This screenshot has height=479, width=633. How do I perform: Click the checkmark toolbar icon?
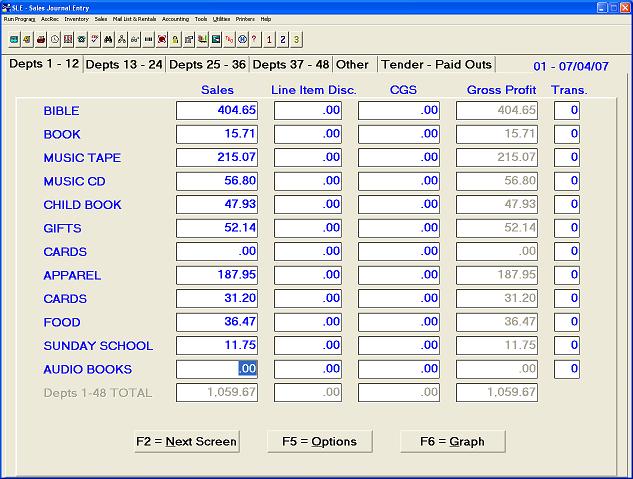95,40
